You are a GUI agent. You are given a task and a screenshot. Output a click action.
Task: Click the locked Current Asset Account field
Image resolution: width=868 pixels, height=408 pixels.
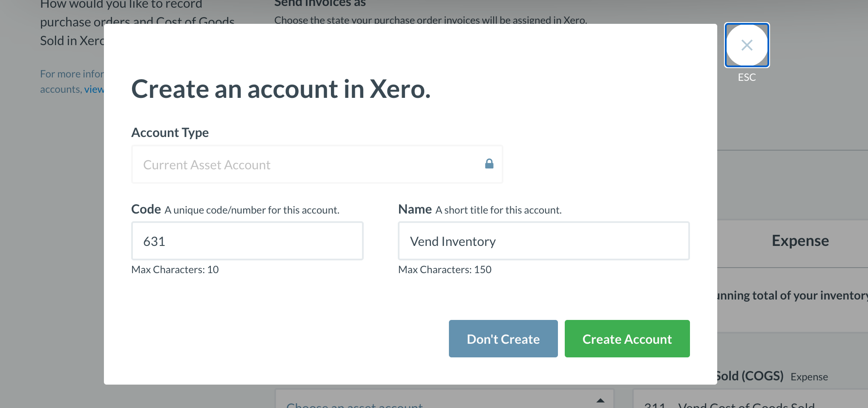298,165
